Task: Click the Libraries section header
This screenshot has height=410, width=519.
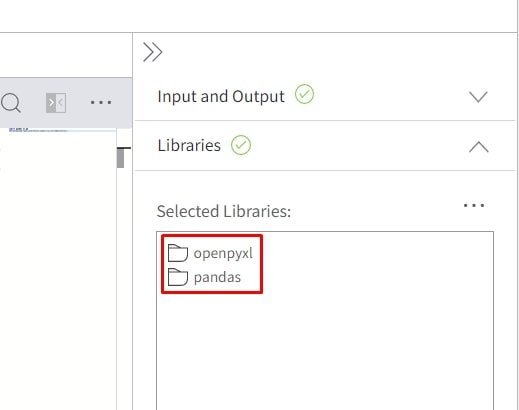Action: (325, 146)
